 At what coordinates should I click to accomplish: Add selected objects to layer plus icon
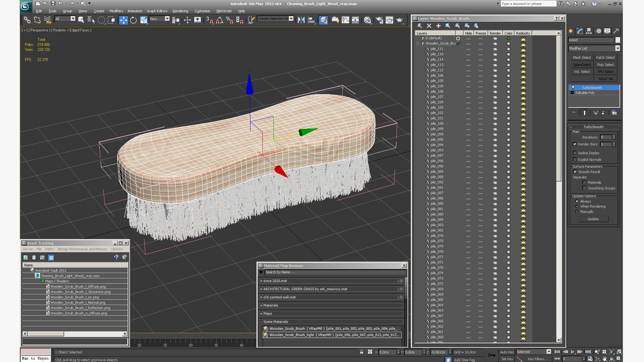point(438,25)
